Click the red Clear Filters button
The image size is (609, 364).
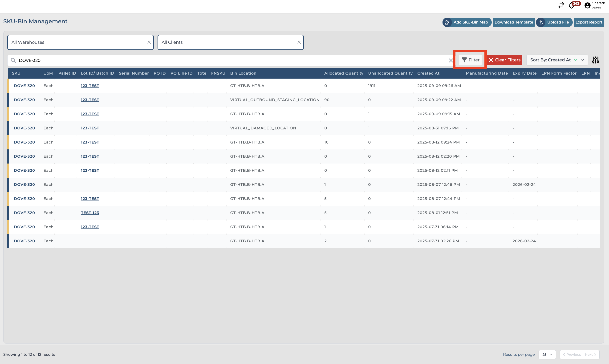point(504,60)
